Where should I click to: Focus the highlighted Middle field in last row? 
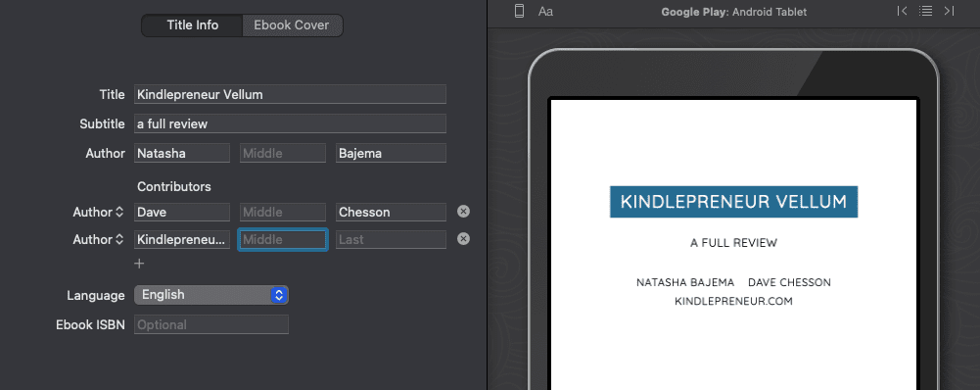[x=283, y=240]
